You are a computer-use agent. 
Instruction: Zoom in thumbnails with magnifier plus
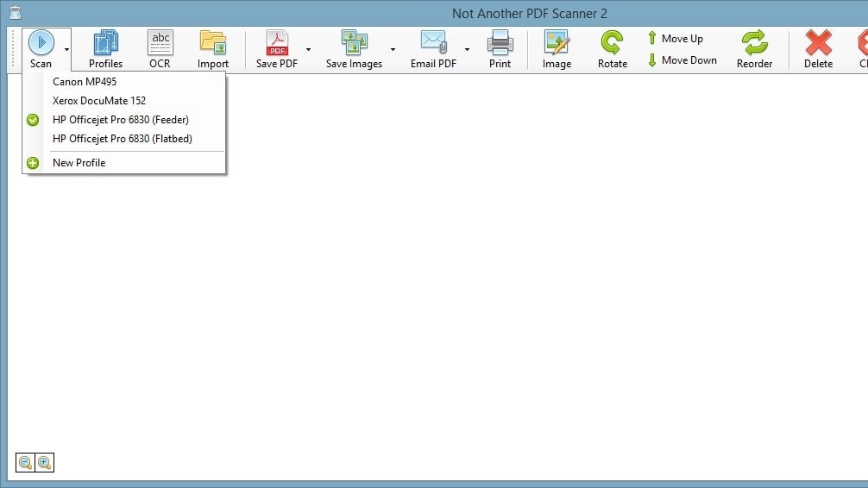(44, 462)
